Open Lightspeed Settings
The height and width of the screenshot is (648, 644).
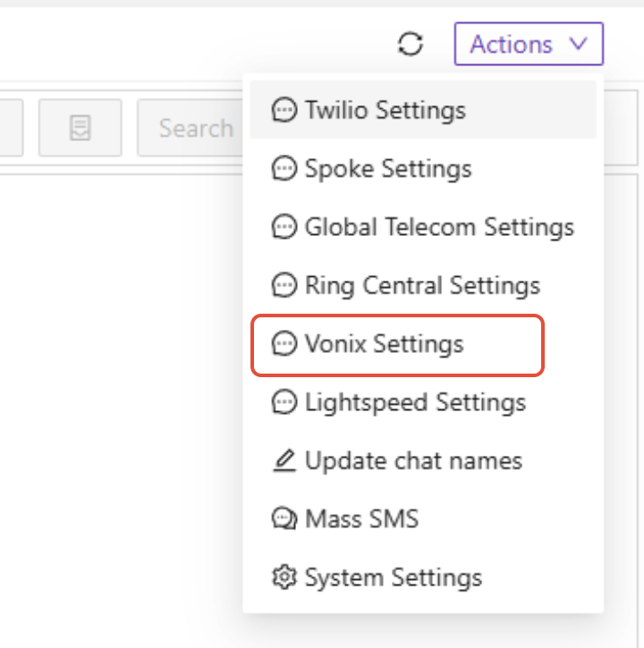point(423,402)
